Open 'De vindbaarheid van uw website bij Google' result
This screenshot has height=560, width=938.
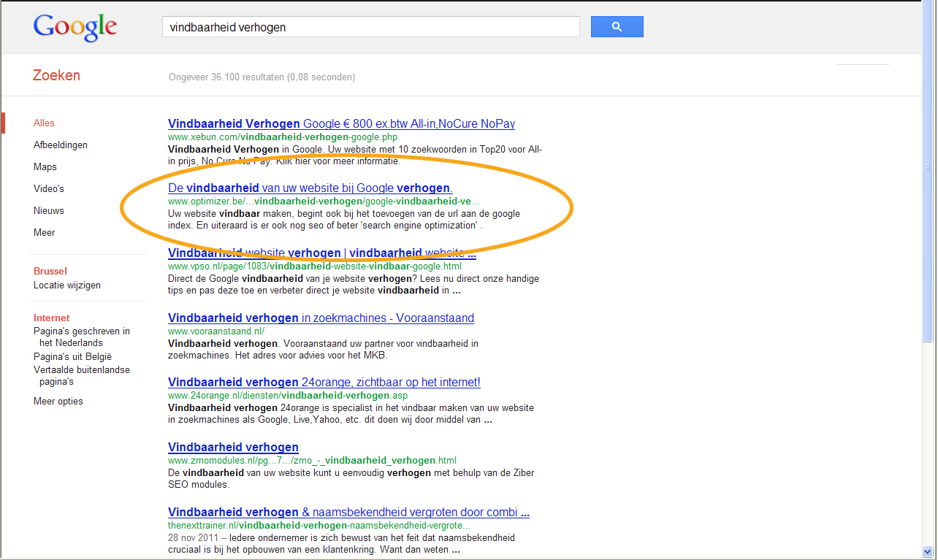coord(310,188)
